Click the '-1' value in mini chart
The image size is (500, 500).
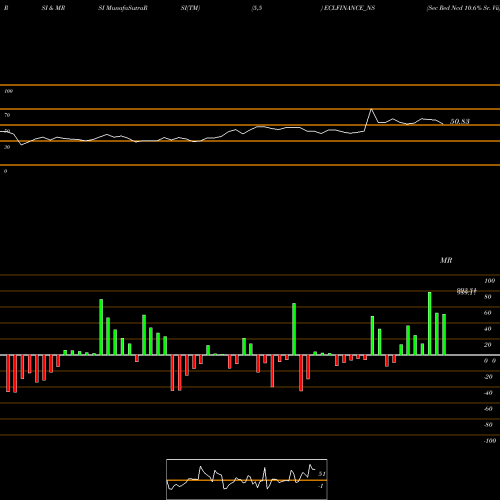(x=321, y=486)
